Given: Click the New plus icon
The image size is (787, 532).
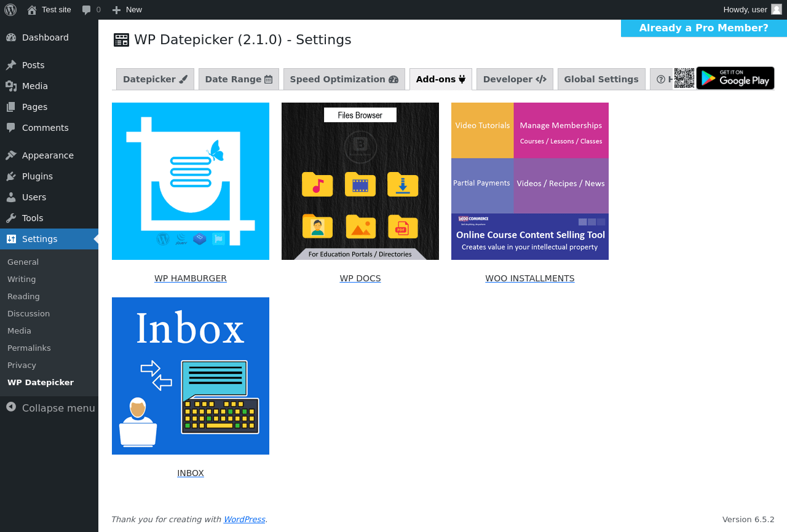Looking at the screenshot, I should [x=116, y=10].
